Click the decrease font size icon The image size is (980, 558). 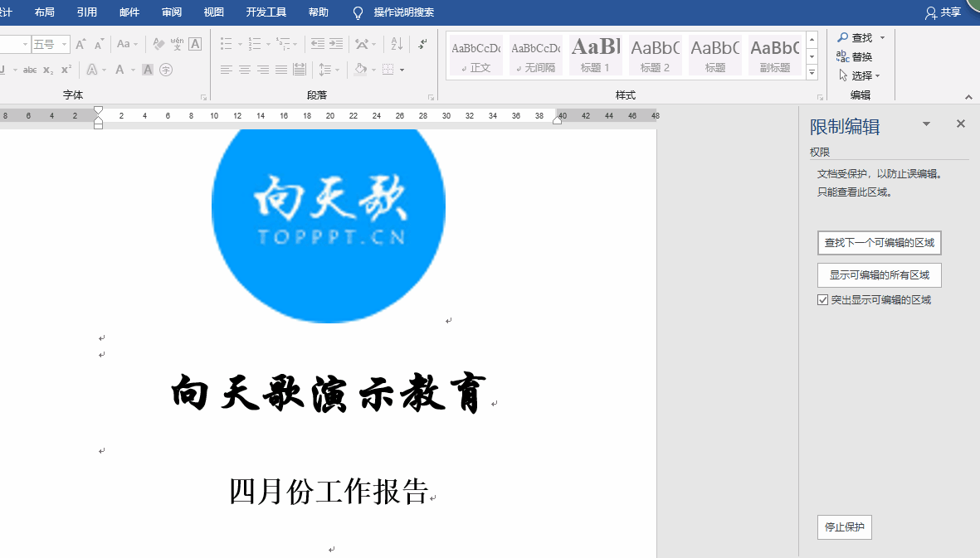pyautogui.click(x=99, y=44)
